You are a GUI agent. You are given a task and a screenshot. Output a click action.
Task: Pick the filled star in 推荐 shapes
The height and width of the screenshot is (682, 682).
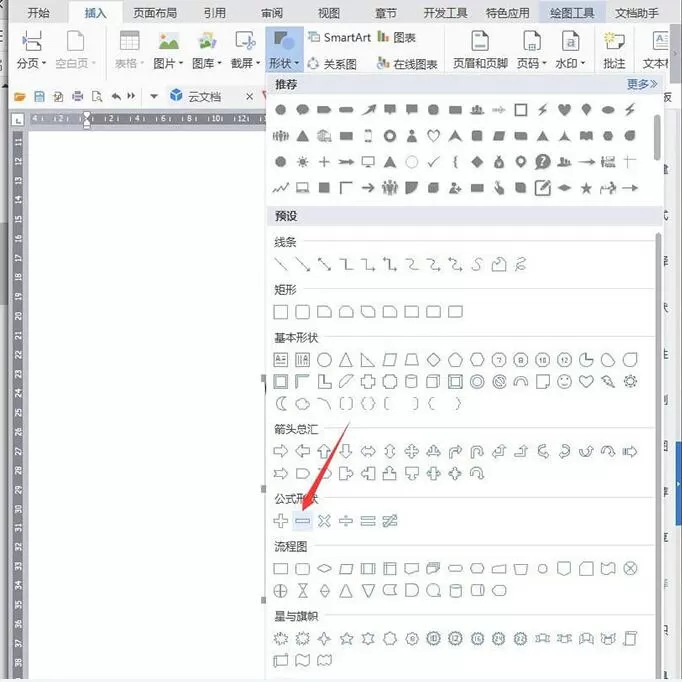586,188
